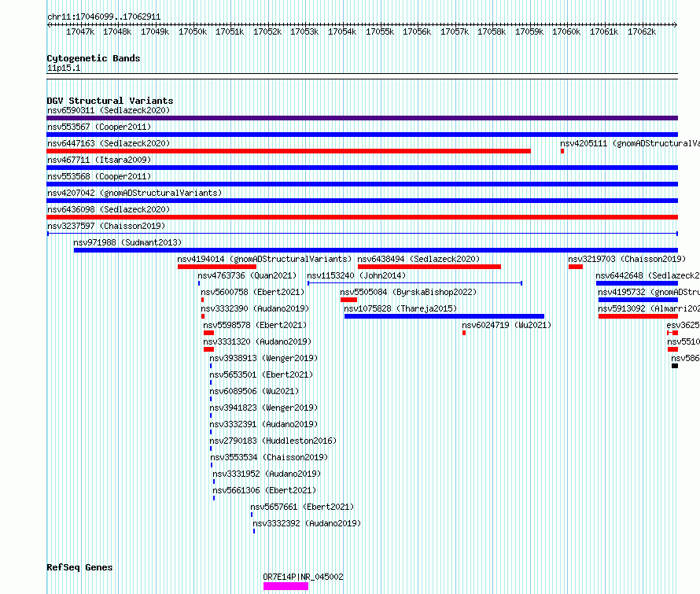700x594 pixels.
Task: Click the 17062k ruler tick label
Action: point(642,32)
